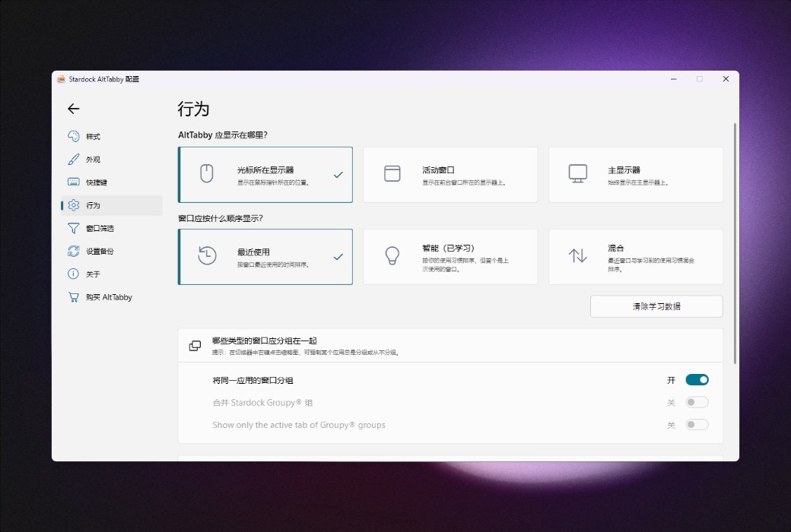Screen dimensions: 791x532
Task: Click the checkmark on 最近使用 card
Action: pyautogui.click(x=338, y=257)
